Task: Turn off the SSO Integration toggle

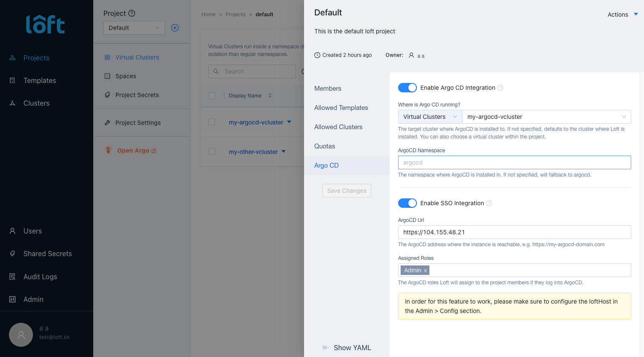Action: pos(407,203)
